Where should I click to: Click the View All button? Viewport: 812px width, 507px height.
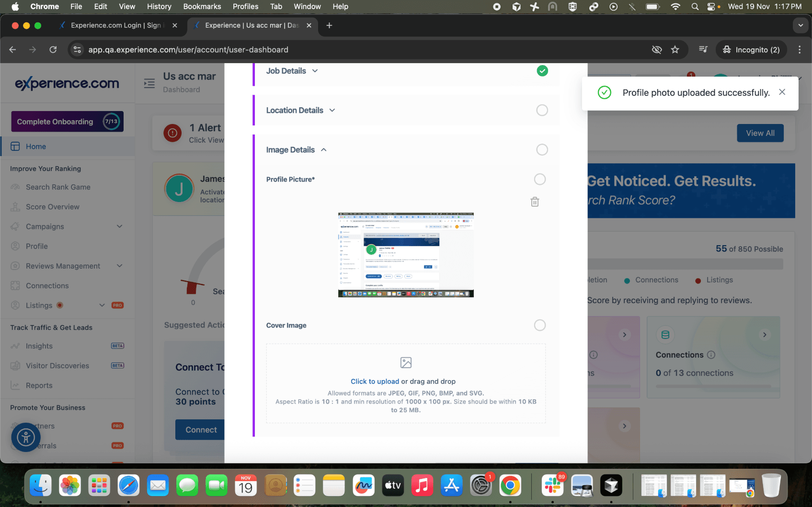tap(760, 133)
